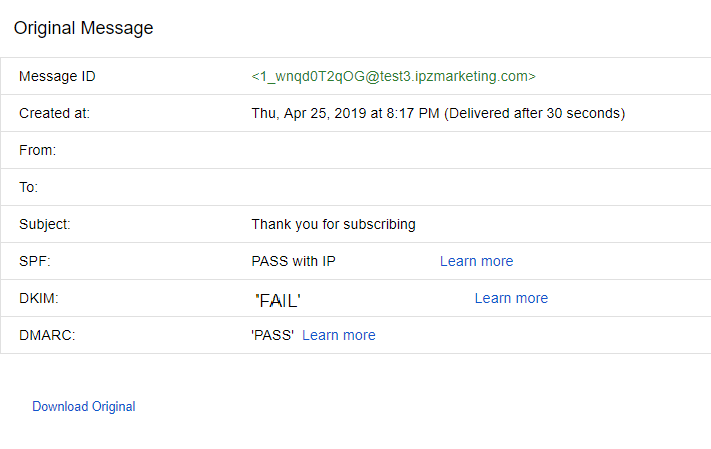Click the Original Message heading

(x=83, y=28)
